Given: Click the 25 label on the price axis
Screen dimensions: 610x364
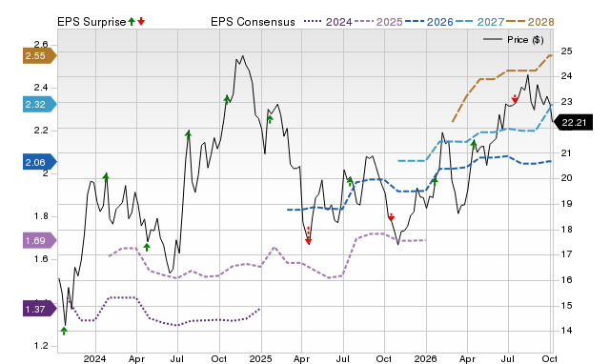Looking at the screenshot, I should (566, 51).
